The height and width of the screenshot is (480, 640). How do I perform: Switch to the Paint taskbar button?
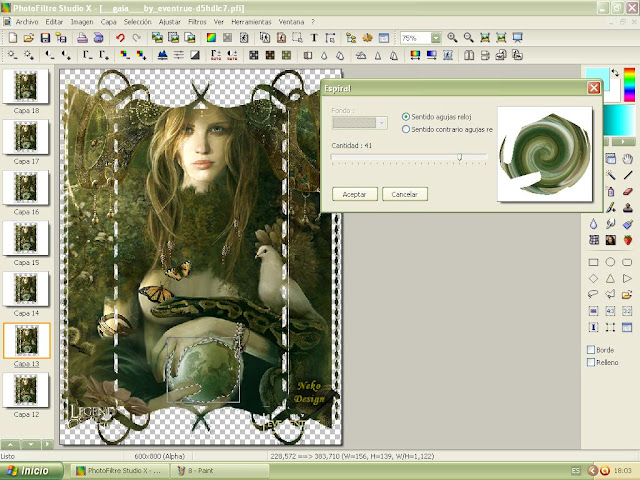220,471
